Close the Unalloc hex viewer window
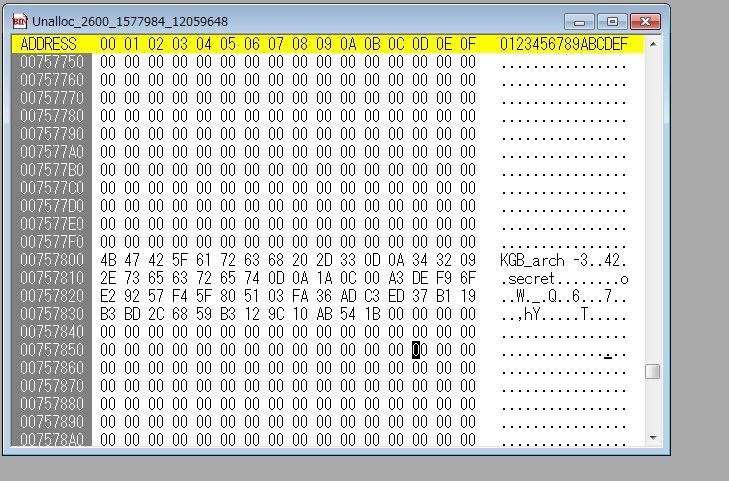729x481 pixels. [x=645, y=21]
